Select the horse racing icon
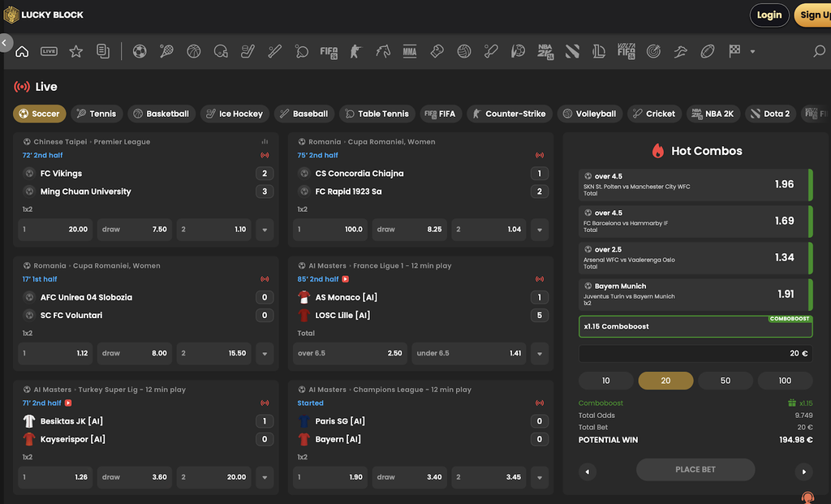Viewport: 831px width, 504px height. point(383,51)
